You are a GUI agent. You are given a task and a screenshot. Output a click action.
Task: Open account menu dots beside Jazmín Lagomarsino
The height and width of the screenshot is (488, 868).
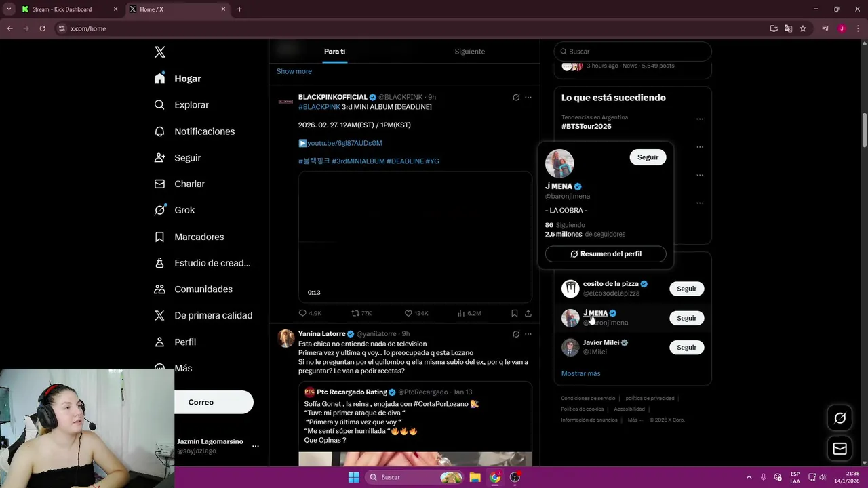(x=256, y=446)
